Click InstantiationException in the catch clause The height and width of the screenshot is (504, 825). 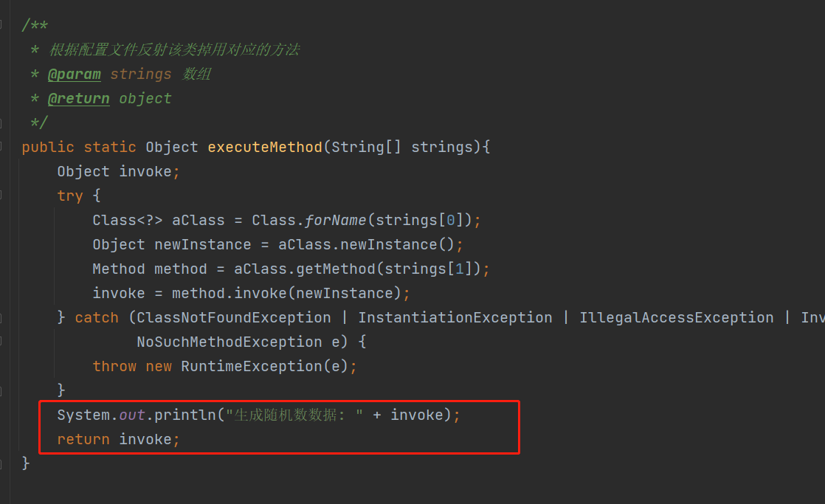click(x=455, y=317)
